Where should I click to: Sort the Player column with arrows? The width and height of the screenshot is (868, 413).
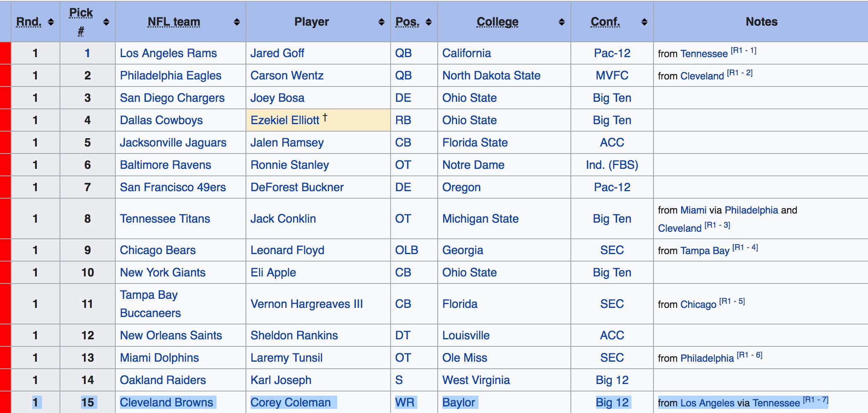tap(382, 22)
